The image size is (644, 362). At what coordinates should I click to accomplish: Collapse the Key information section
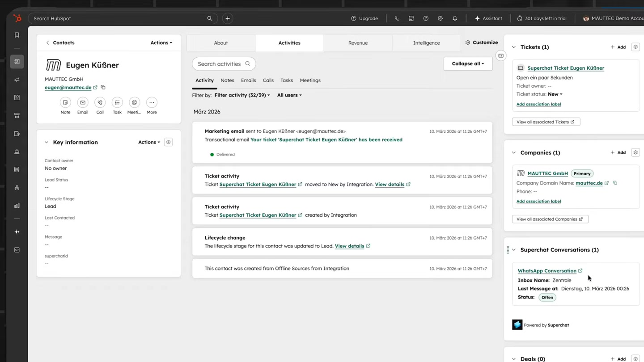(x=47, y=142)
